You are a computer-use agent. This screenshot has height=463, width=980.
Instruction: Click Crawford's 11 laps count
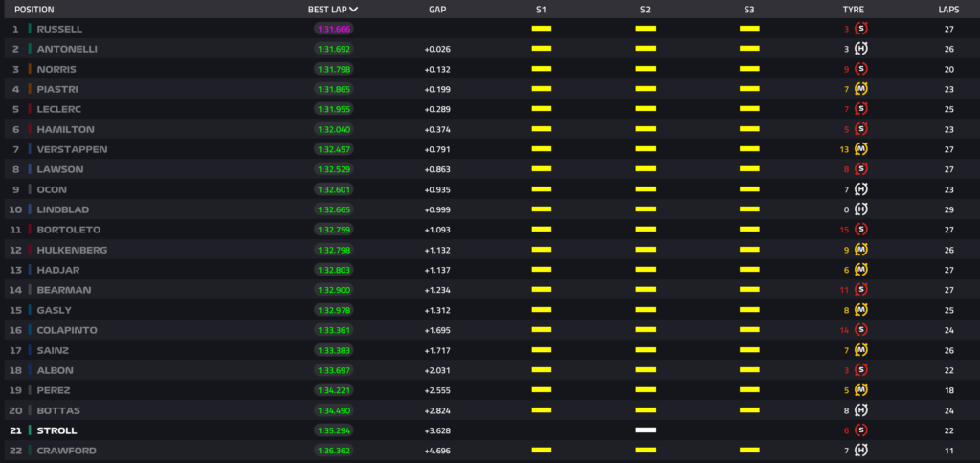coord(948,451)
